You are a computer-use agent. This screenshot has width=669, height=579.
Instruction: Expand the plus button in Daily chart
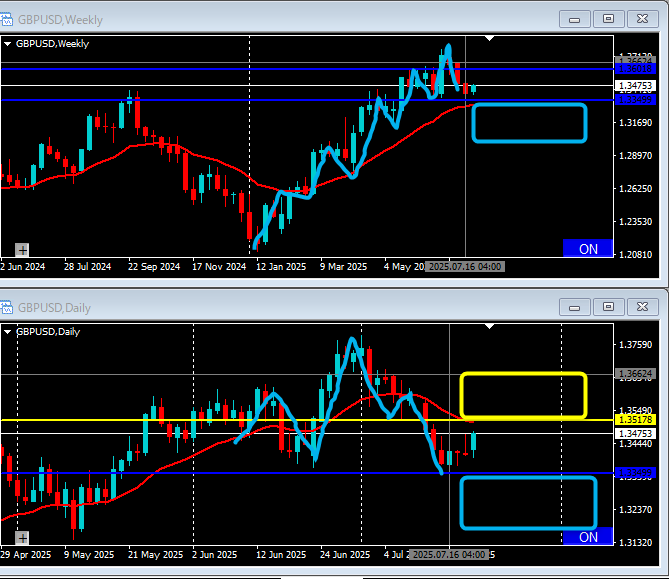[22, 538]
